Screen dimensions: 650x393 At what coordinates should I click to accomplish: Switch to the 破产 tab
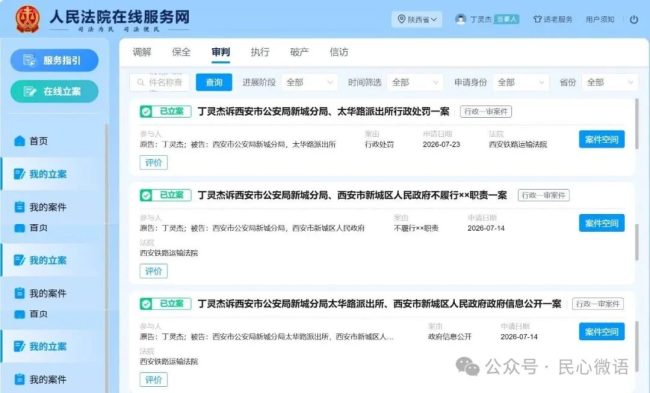299,52
